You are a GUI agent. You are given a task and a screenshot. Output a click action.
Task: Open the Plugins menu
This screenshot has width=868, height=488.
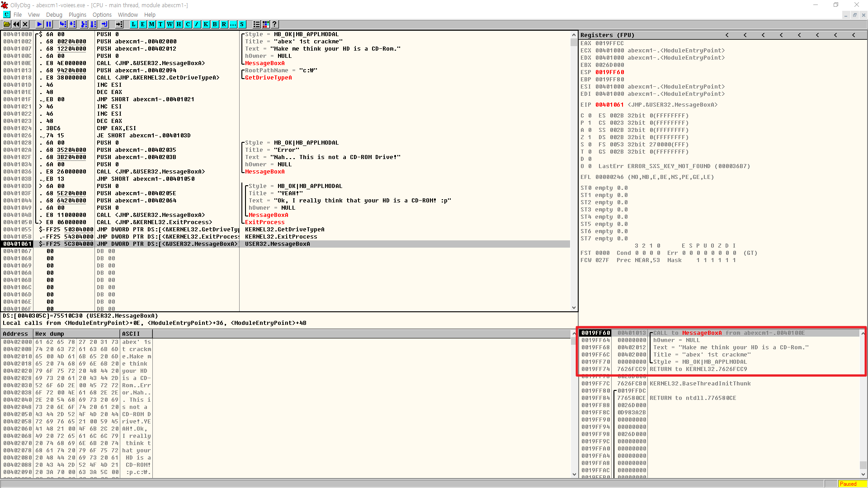click(x=77, y=15)
